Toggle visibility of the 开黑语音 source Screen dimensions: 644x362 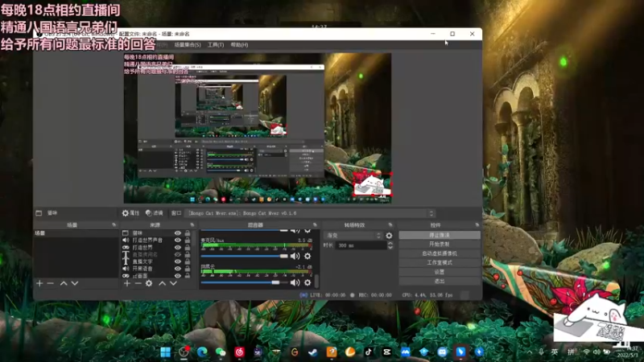[177, 269]
